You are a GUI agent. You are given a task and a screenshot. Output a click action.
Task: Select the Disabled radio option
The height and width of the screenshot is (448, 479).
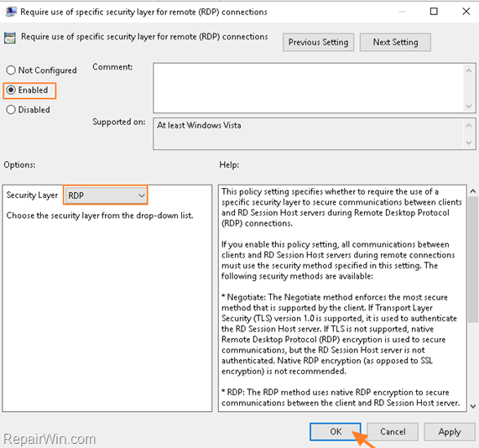(x=29, y=110)
